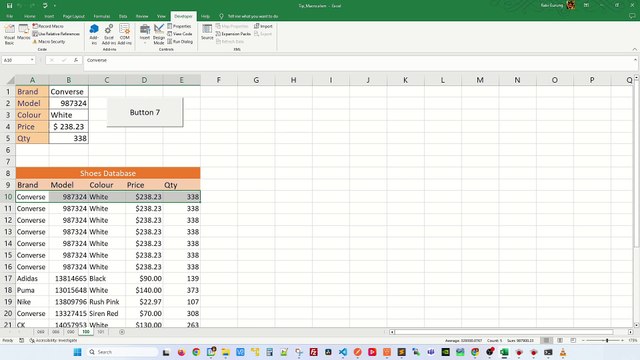Toggle Use Relative References
640x360 pixels.
point(56,34)
